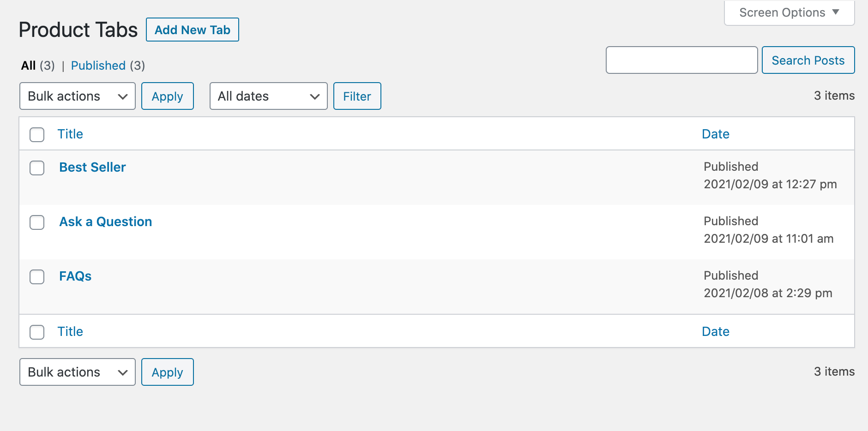Click inside the search input field
Screen dimensions: 868x431
(681, 60)
